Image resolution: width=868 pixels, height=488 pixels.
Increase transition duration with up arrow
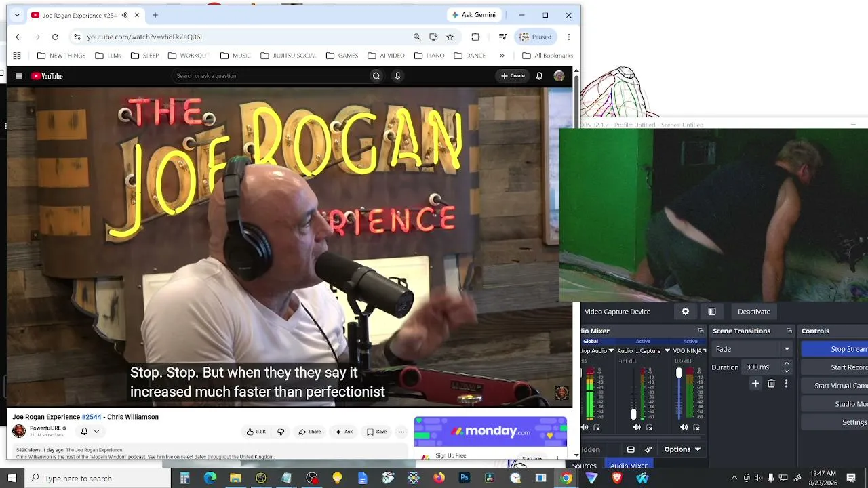pyautogui.click(x=787, y=364)
